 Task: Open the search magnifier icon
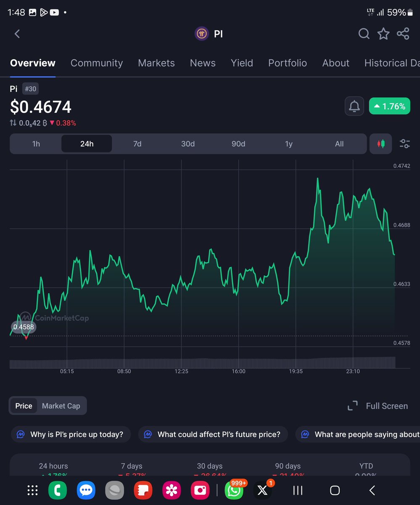pos(364,34)
